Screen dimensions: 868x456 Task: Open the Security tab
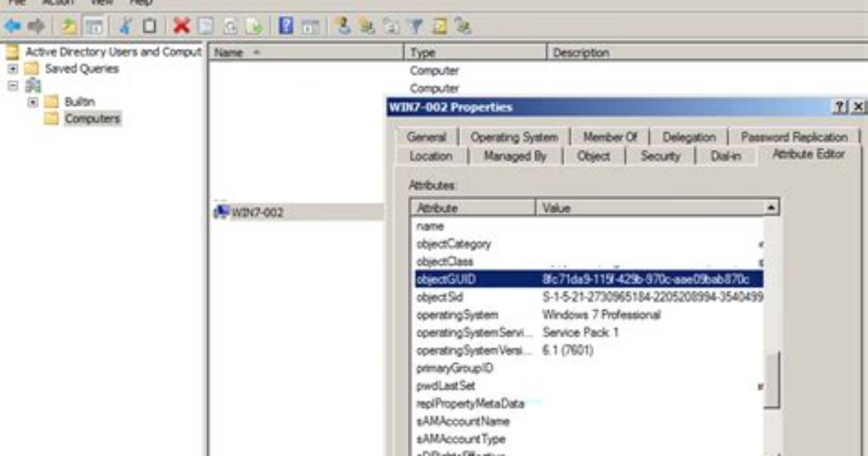660,156
